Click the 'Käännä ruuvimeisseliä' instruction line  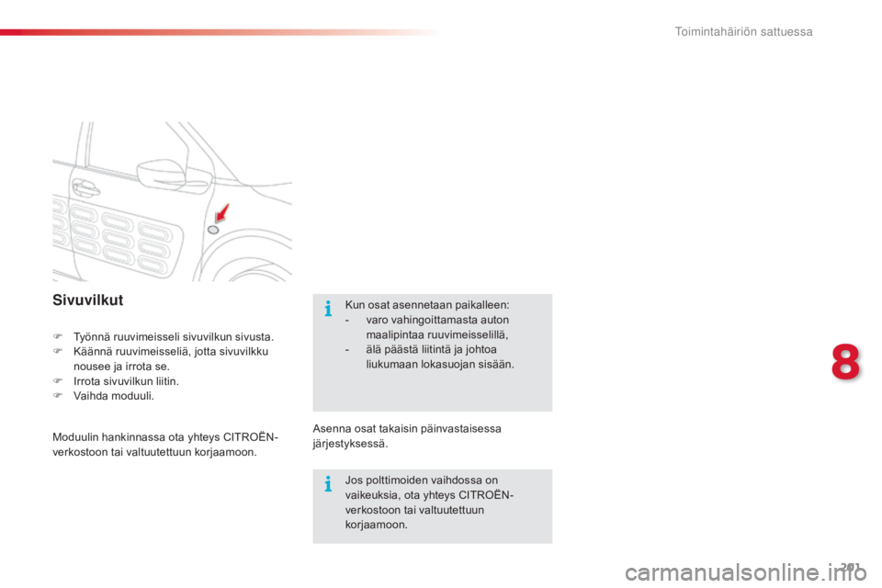[x=171, y=358]
